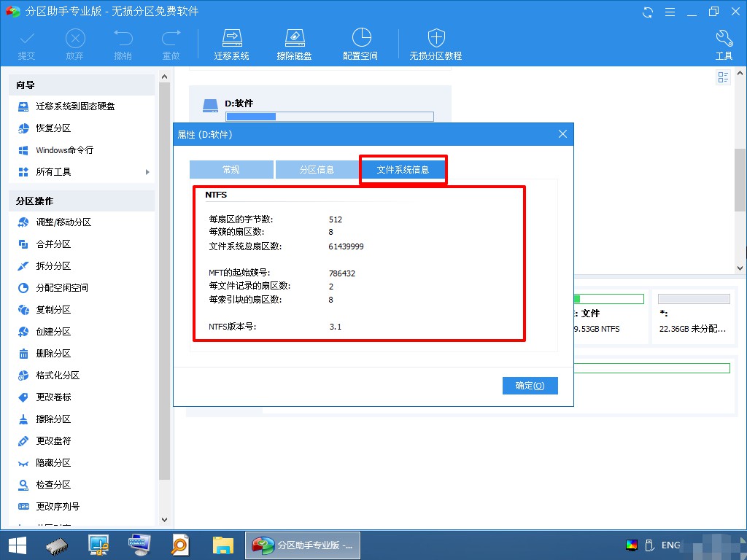Select the 文件系统信息 tab
The width and height of the screenshot is (747, 560).
pyautogui.click(x=403, y=169)
